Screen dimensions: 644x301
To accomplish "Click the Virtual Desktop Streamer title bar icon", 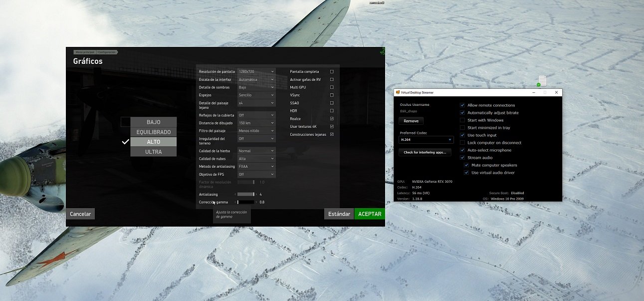I will pyautogui.click(x=397, y=92).
